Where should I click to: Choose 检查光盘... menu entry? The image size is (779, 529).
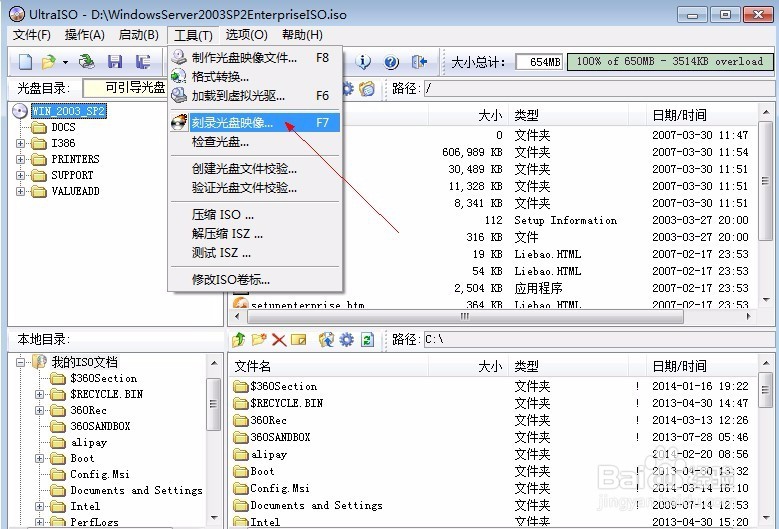[x=255, y=142]
